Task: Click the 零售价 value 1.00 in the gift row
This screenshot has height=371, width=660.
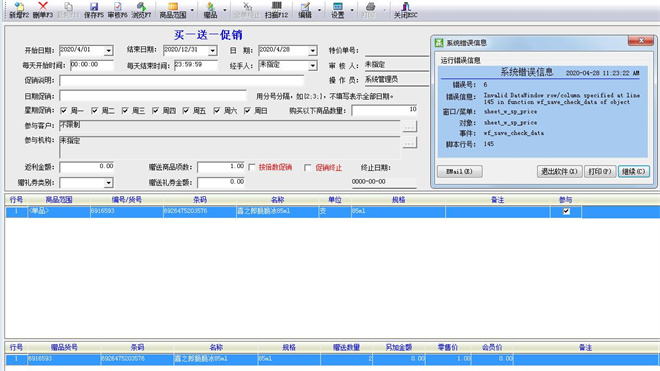Action: pos(448,359)
